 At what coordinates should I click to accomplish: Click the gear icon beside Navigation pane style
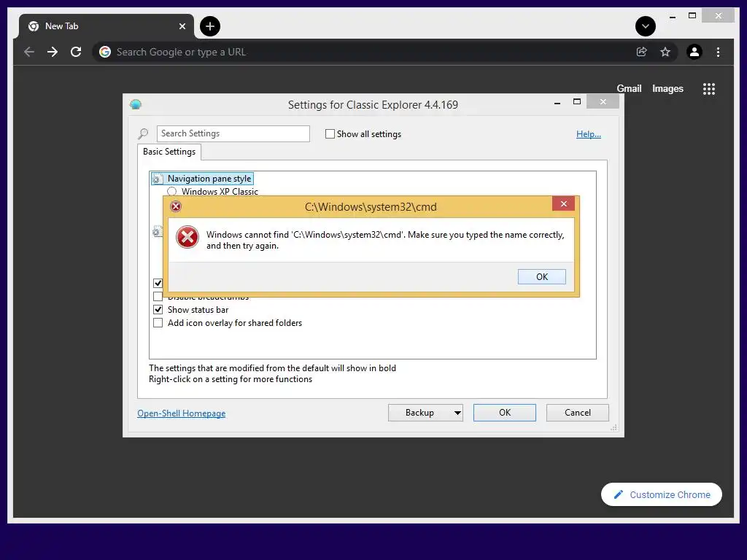coord(158,179)
